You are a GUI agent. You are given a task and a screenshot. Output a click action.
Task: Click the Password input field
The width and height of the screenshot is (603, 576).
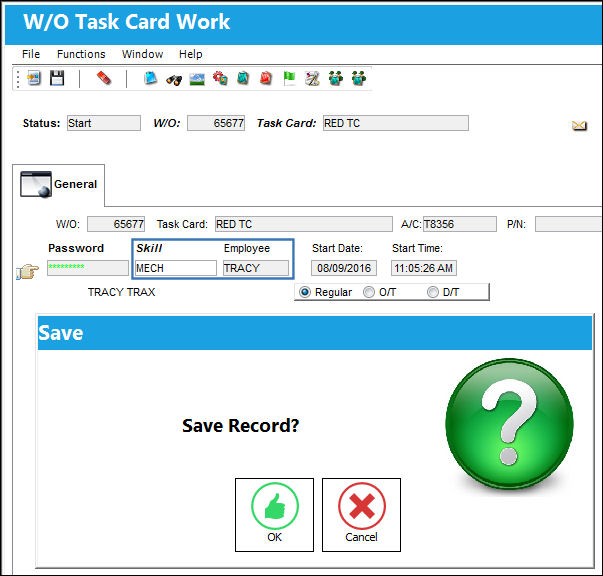coord(88,268)
